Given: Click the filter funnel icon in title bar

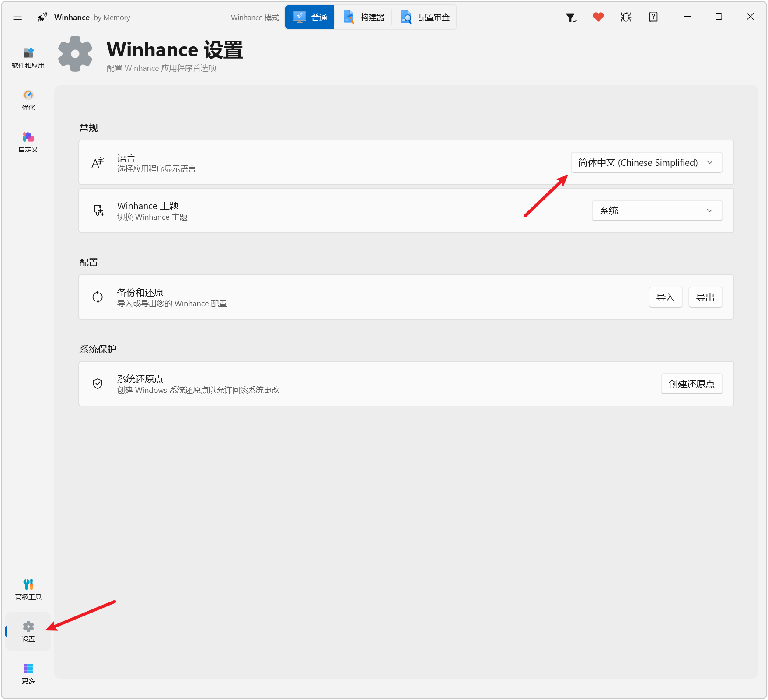Looking at the screenshot, I should (x=571, y=17).
